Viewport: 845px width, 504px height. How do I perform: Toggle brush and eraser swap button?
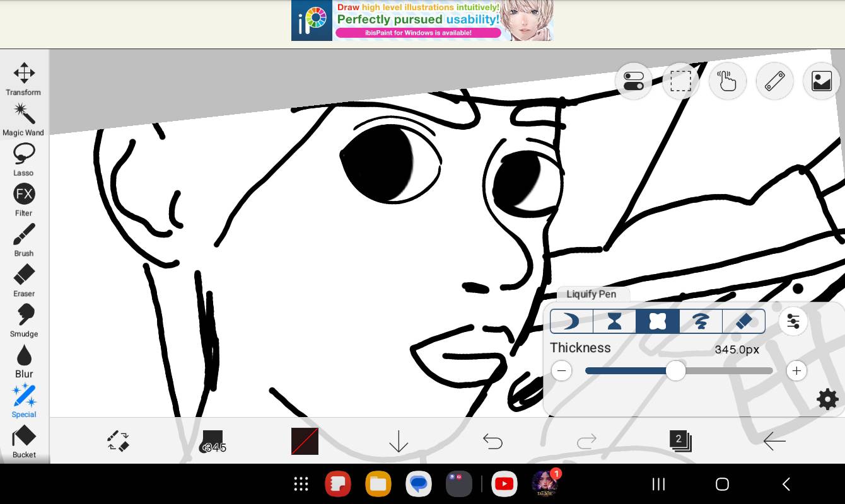(118, 441)
